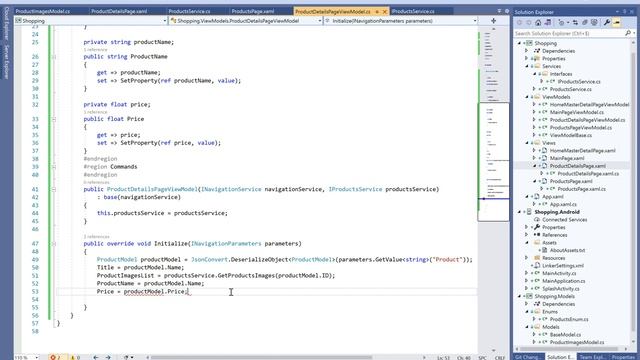Select BaseModel.cs under Models
This screenshot has width=640, height=360.
(565, 335)
